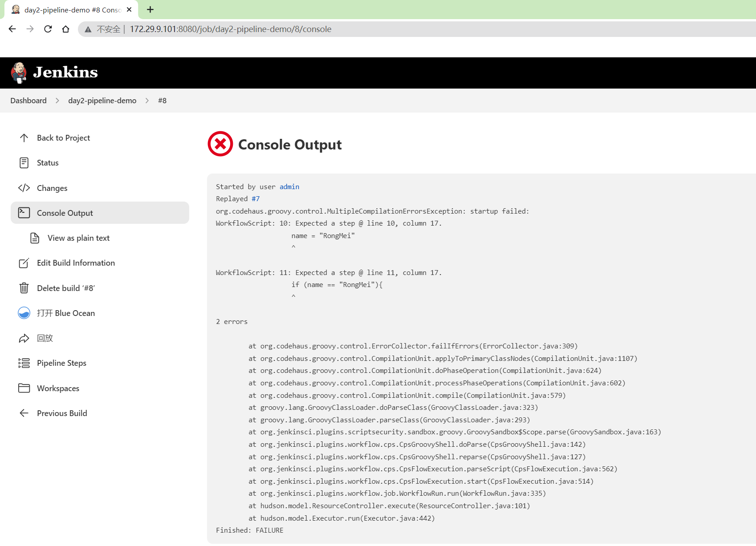This screenshot has width=756, height=546.
Task: Click the Status document icon
Action: tap(24, 163)
